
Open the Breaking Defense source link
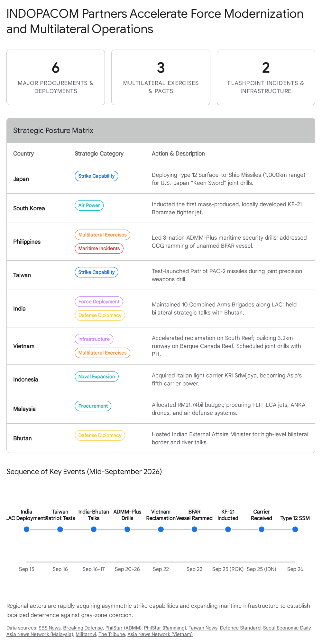83,628
